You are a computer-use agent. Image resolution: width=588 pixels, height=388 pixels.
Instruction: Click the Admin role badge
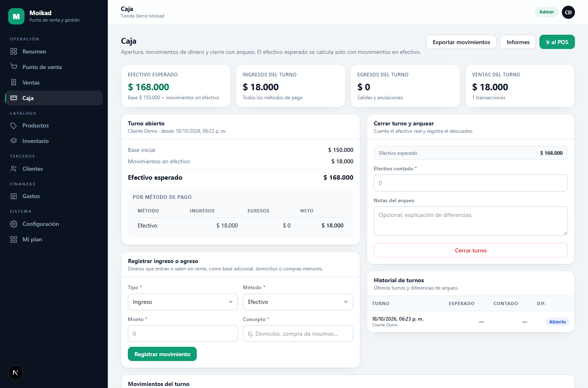point(546,12)
